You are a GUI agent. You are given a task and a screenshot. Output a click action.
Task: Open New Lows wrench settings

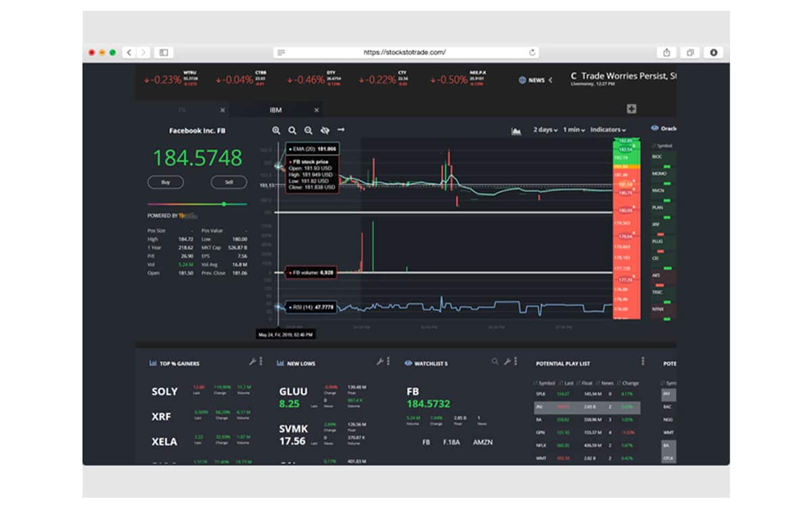380,362
